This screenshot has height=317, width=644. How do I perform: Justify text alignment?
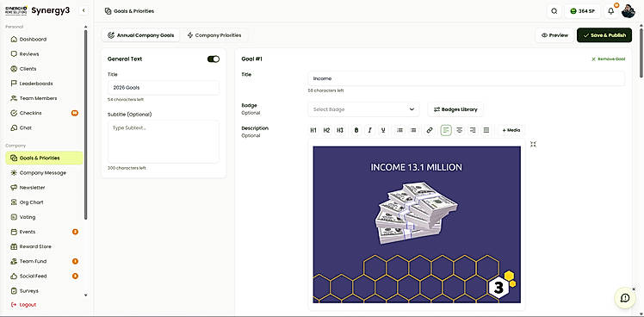point(486,130)
